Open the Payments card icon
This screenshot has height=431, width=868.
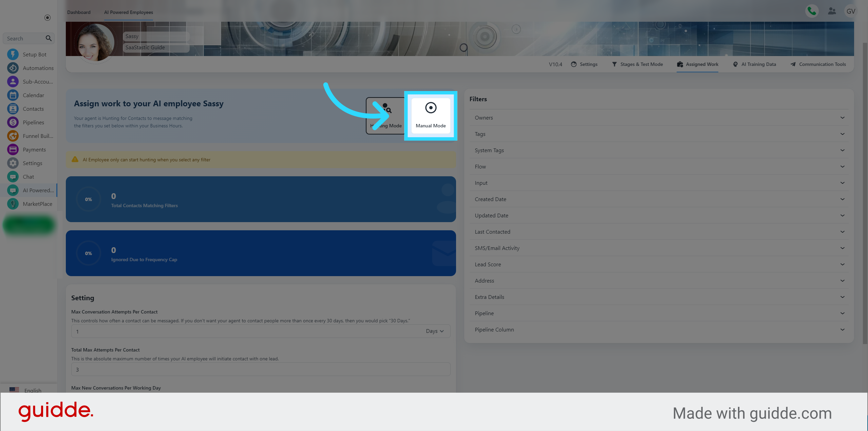click(x=13, y=149)
